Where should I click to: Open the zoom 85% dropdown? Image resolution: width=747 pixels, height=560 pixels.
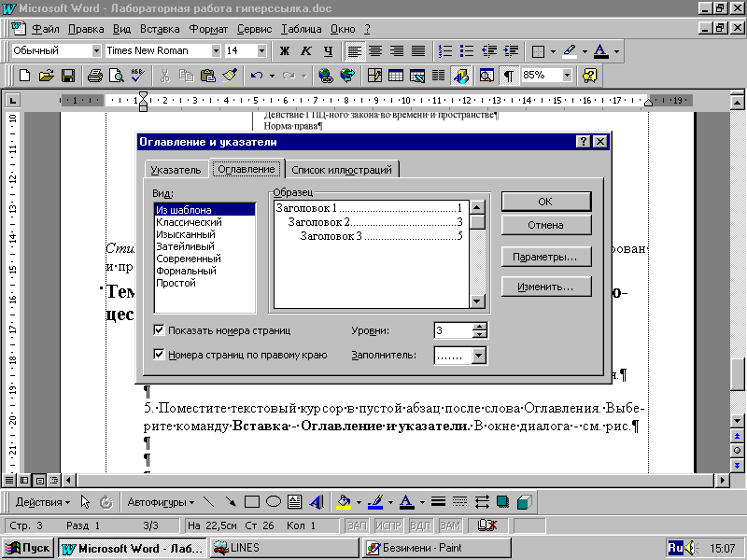567,76
